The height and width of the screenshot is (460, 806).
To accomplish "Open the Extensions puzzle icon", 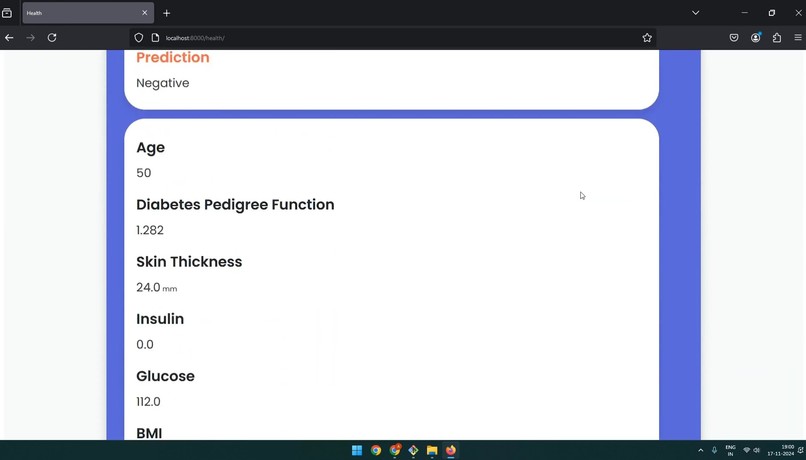I will click(x=777, y=38).
